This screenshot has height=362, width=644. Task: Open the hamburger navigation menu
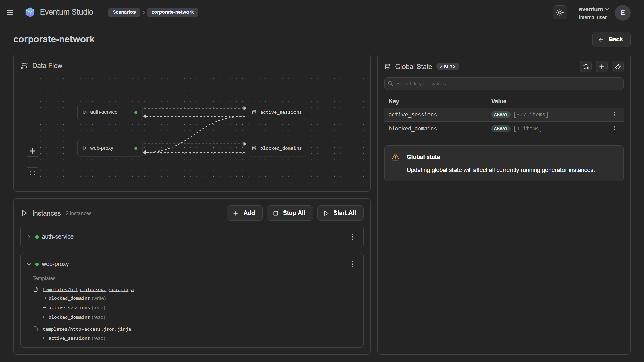(x=10, y=12)
